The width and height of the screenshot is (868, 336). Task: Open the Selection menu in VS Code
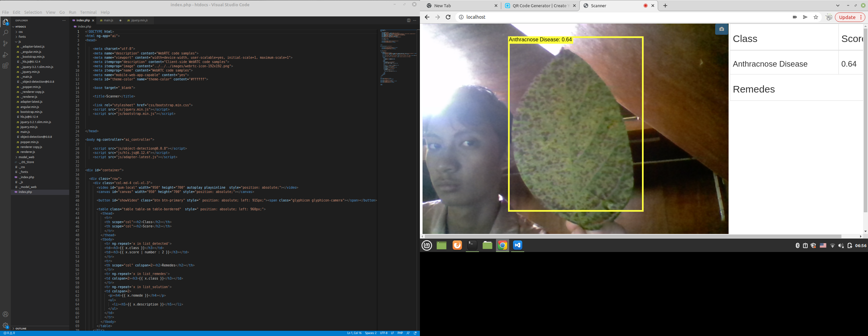coord(33,12)
